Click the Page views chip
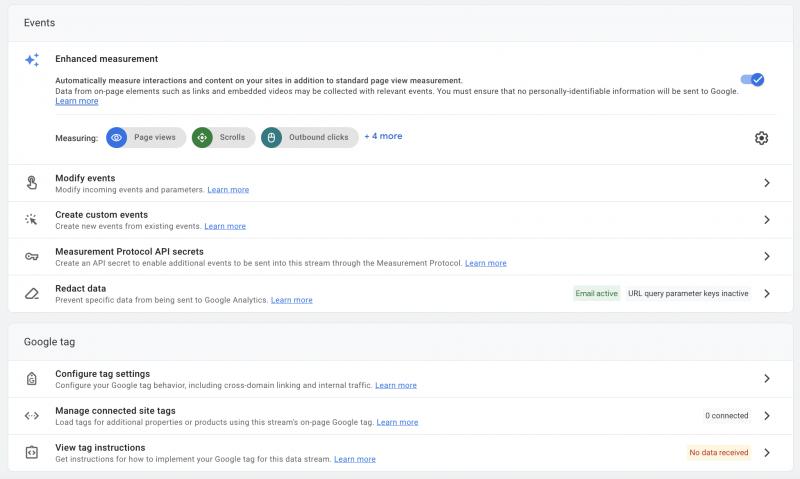 point(146,138)
